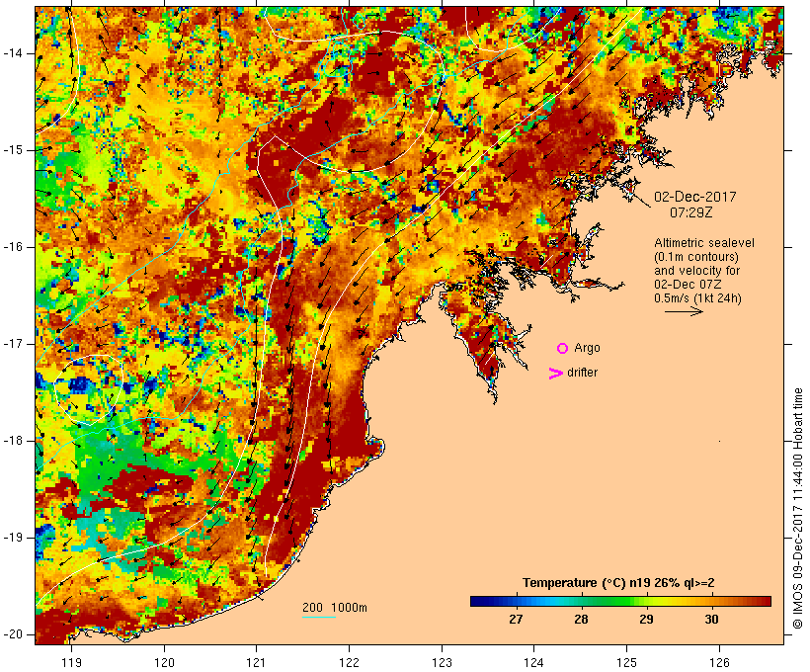This screenshot has width=810, height=672.
Task: Click the longitude label 123
Action: point(442,662)
